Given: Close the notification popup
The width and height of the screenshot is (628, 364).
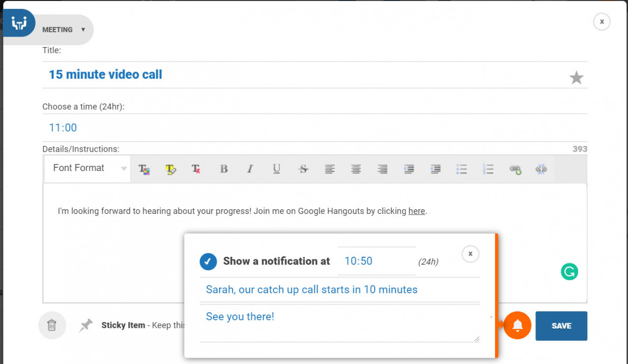Looking at the screenshot, I should tap(470, 254).
